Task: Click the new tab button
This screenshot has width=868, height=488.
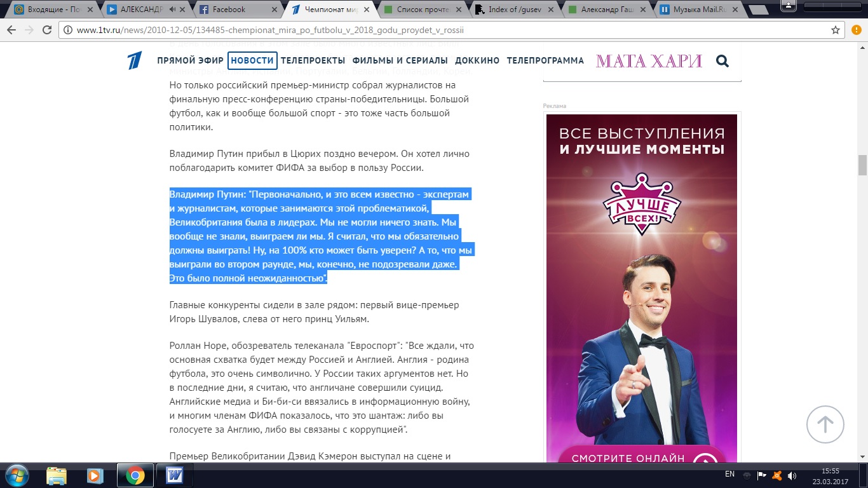Action: tap(758, 10)
